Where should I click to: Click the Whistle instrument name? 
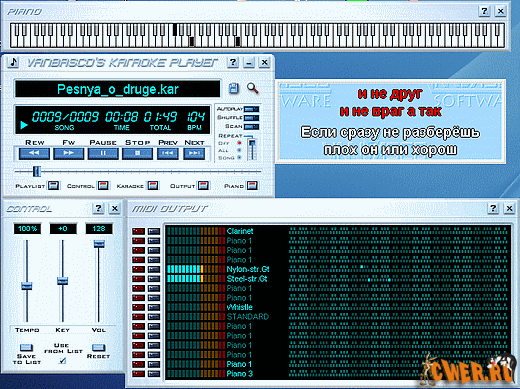239,307
